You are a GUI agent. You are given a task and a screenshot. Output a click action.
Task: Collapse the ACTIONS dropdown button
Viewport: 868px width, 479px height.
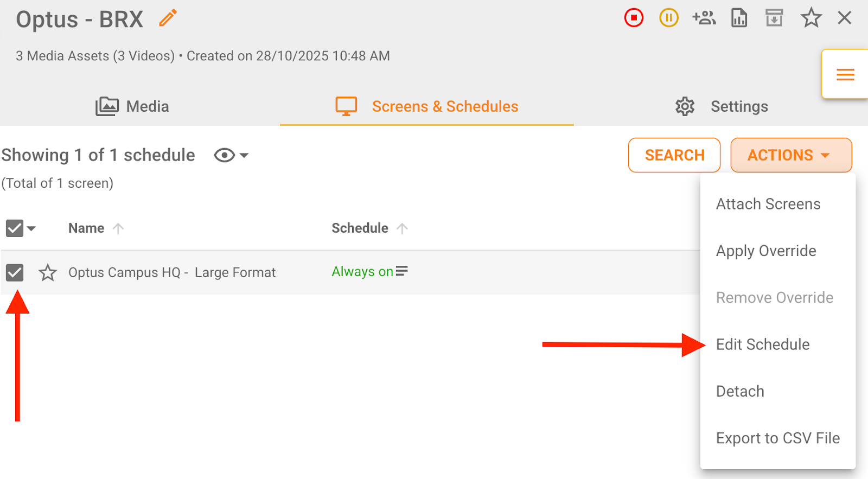point(791,155)
